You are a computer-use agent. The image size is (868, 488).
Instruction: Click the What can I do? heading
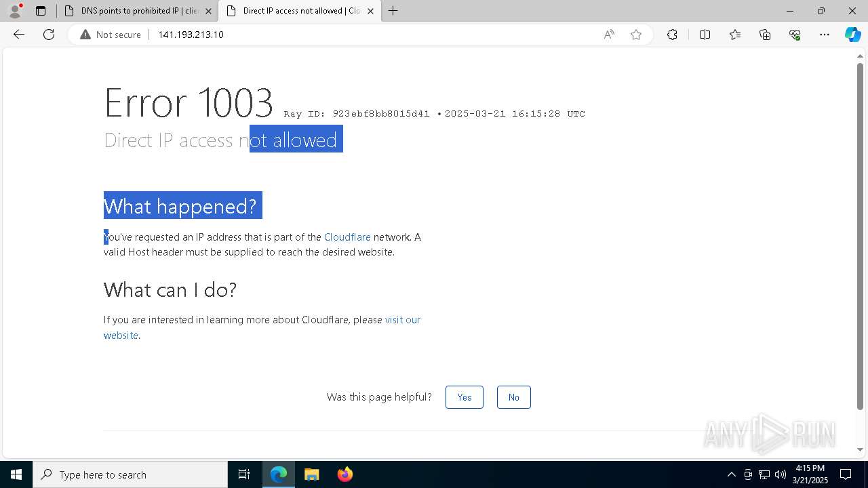point(170,290)
